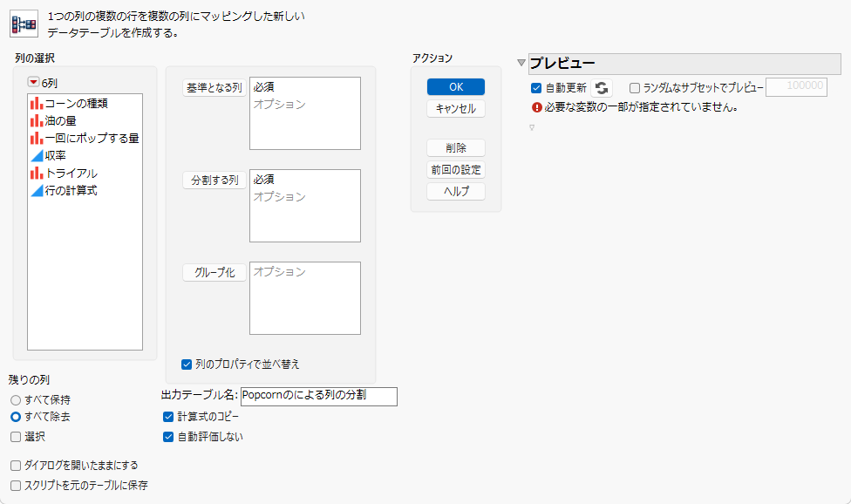This screenshot has height=504, width=851.
Task: Click the 基準となる列 button
Action: click(x=214, y=87)
